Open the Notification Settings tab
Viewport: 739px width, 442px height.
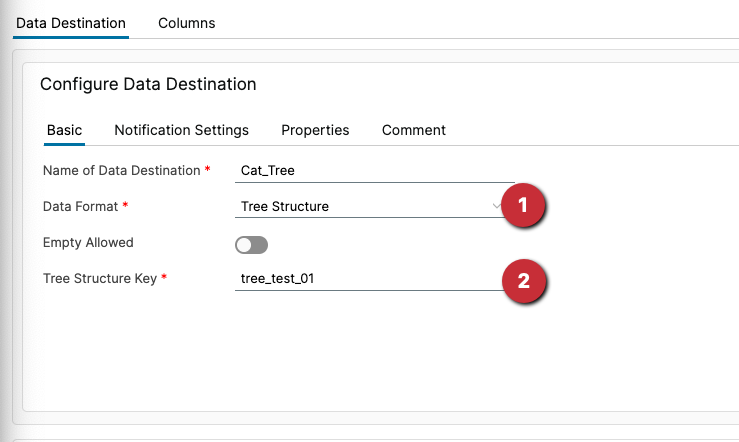pos(181,130)
